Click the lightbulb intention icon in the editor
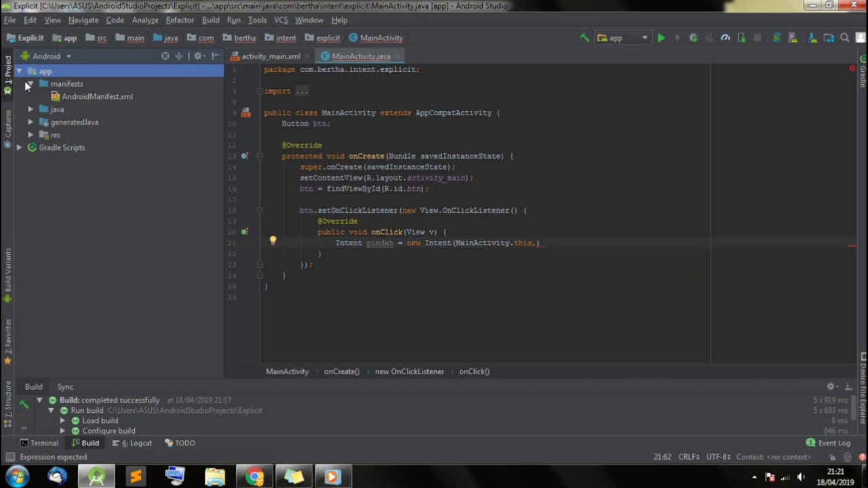The image size is (868, 488). [x=273, y=241]
